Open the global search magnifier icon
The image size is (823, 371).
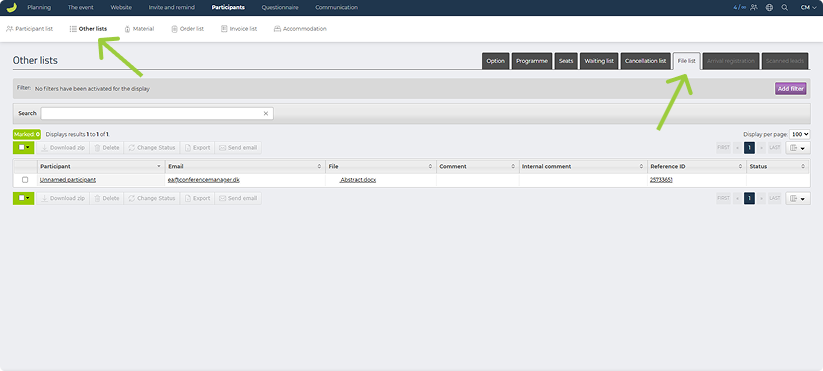[785, 8]
